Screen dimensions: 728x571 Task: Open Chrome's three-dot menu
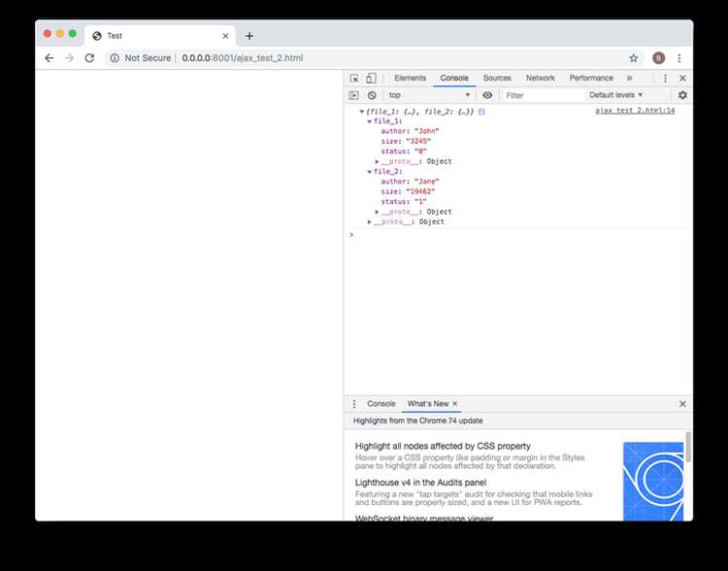click(x=678, y=58)
